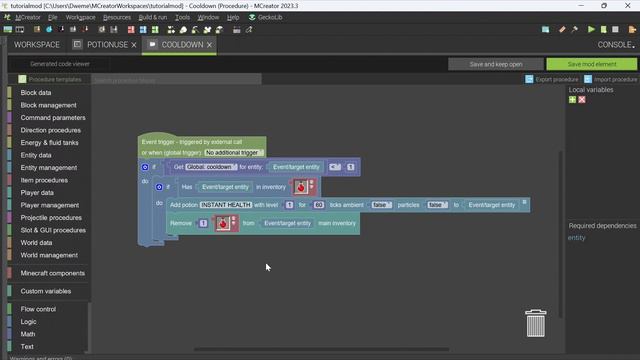The width and height of the screenshot is (640, 360).
Task: Open the 'Global: cooldown' variable dropdown
Action: (x=211, y=167)
